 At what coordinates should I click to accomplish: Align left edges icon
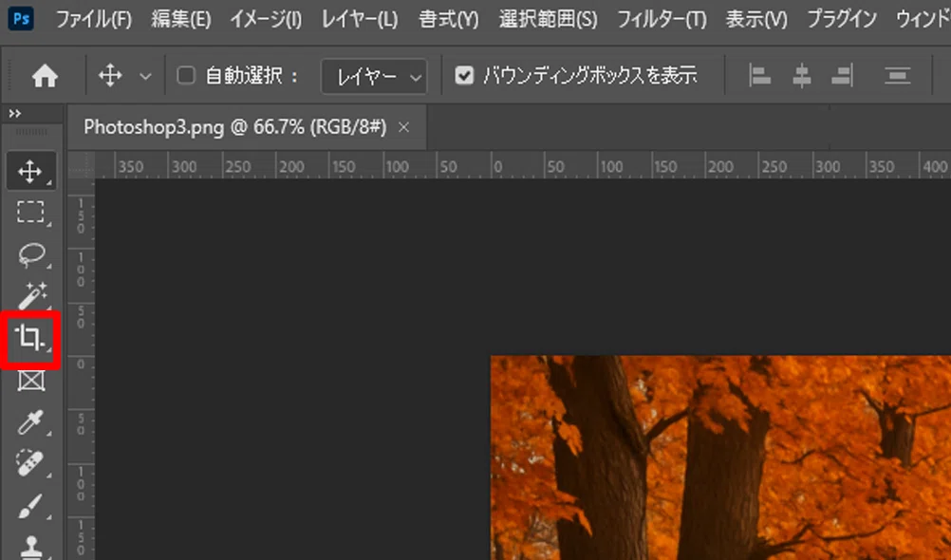tap(759, 77)
